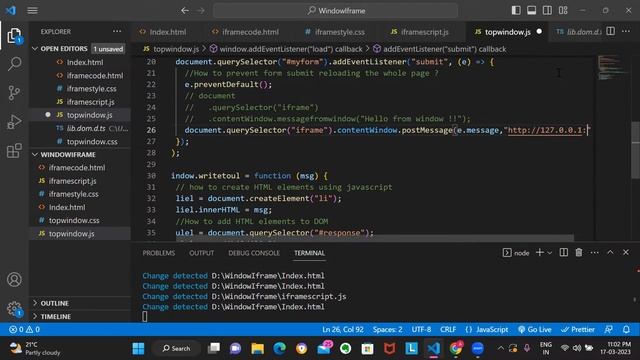Open Source Control view
Screen dimensions: 640x360
[14, 93]
